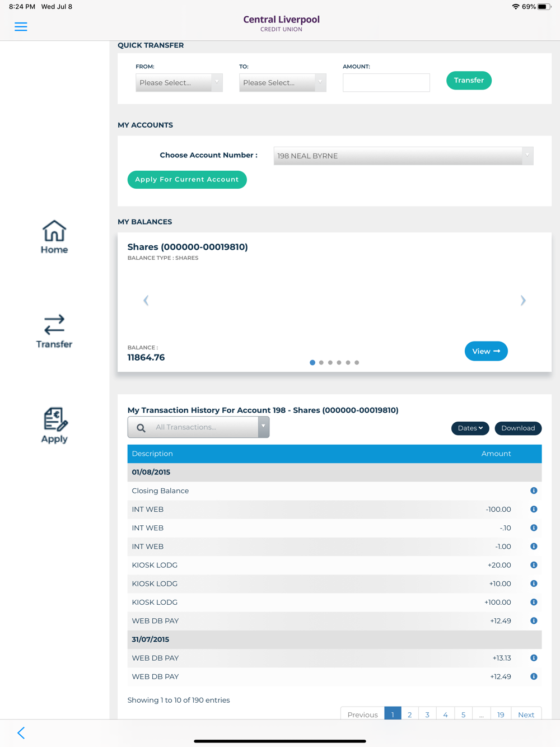Show next balance with right carousel arrow
560x747 pixels.
[x=523, y=301]
